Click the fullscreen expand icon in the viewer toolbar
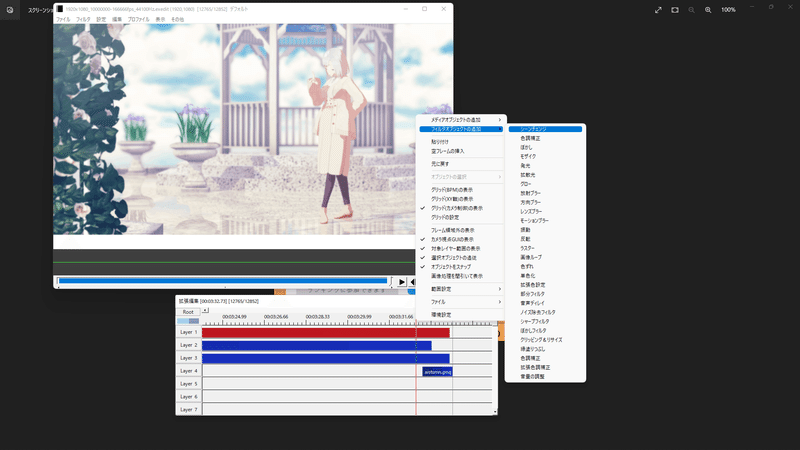This screenshot has height=450, width=800. [658, 10]
